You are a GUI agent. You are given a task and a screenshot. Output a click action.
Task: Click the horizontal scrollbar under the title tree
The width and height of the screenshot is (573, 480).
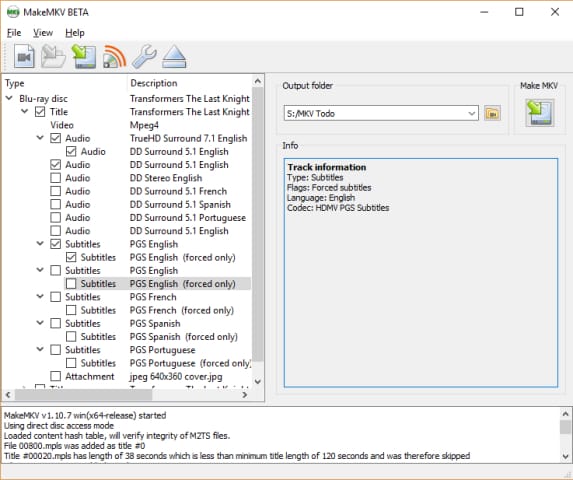tap(126, 395)
